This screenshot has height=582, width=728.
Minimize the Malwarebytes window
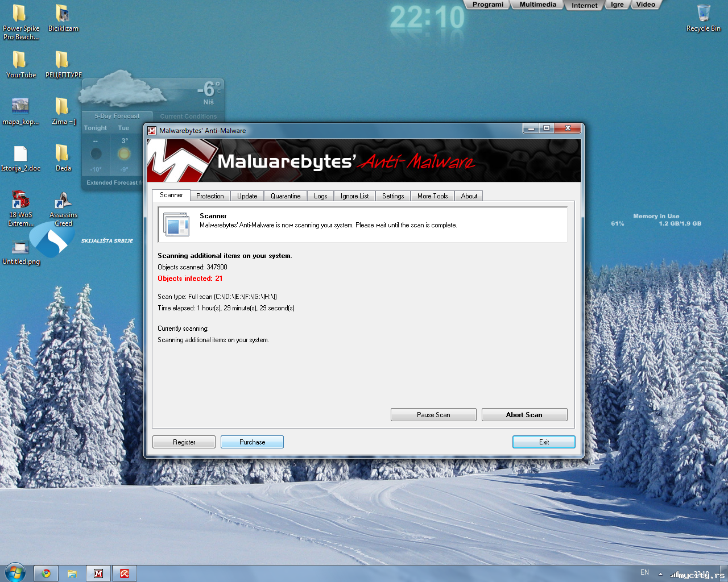531,128
